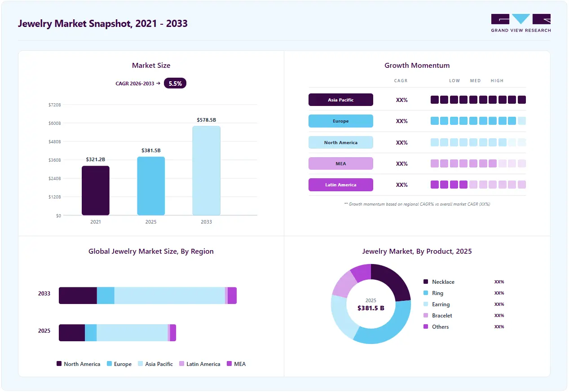Click the MED momentum column header
Image resolution: width=569 pixels, height=392 pixels.
(476, 81)
